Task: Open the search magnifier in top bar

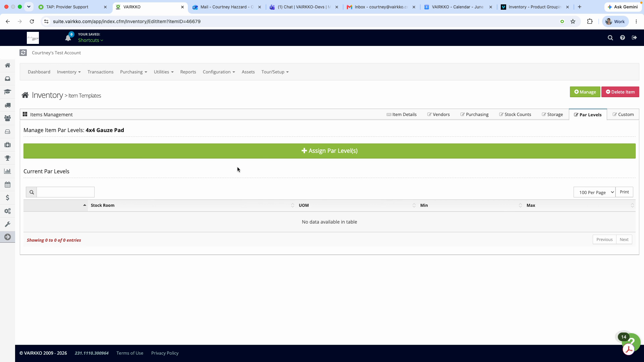Action: click(610, 38)
